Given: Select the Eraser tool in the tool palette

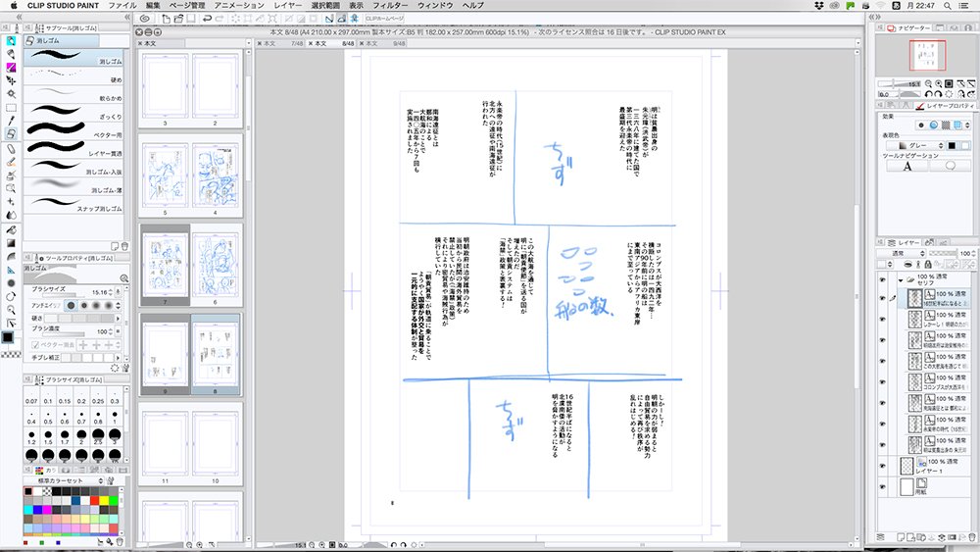Looking at the screenshot, I should click(x=11, y=133).
